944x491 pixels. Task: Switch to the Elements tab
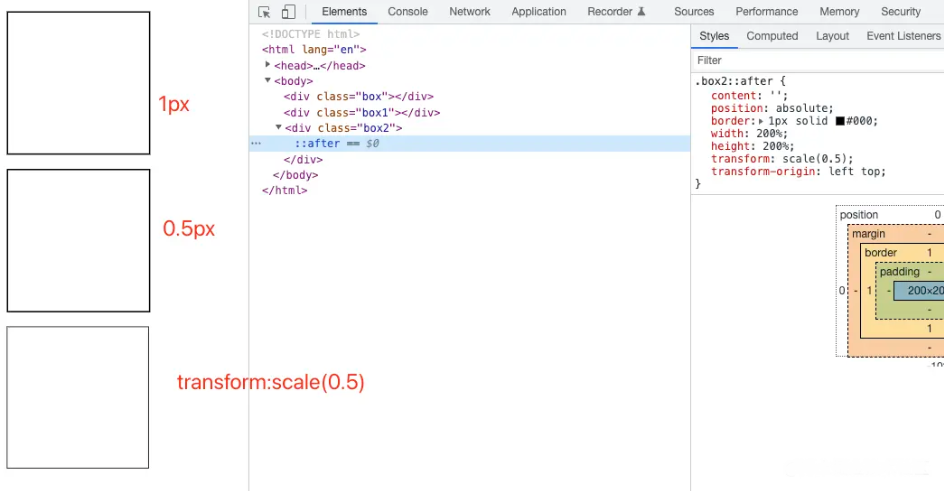(344, 11)
